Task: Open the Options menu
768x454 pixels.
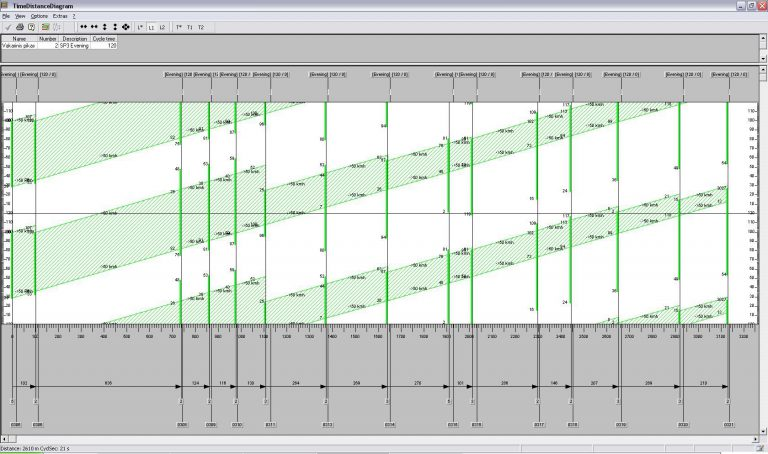Action: click(38, 17)
